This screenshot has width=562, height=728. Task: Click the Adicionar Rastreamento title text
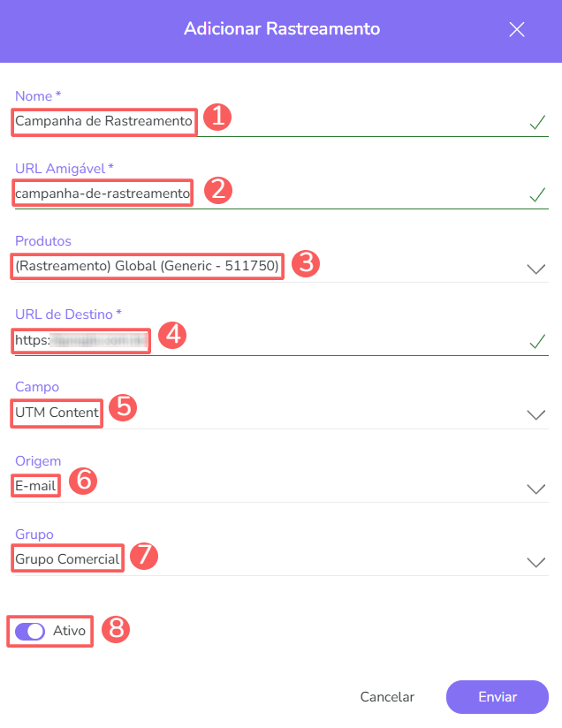coord(282,29)
